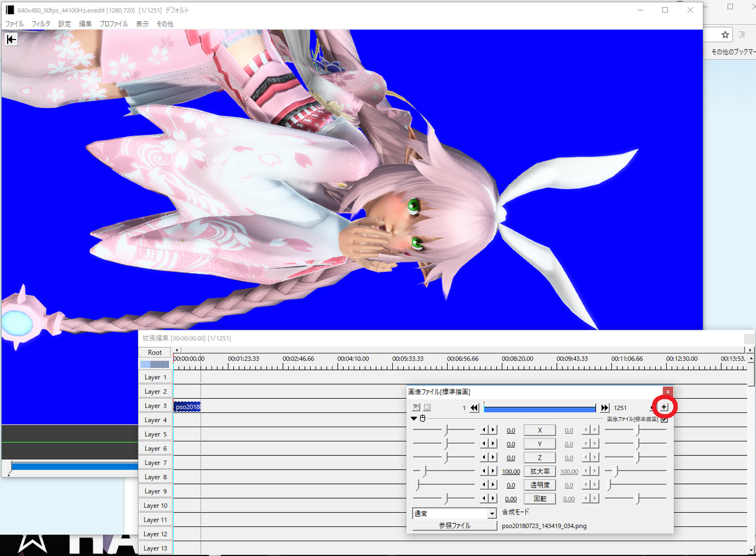The image size is (756, 556).
Task: Open the 合成モード dropdown showing 通常
Action: pyautogui.click(x=454, y=513)
